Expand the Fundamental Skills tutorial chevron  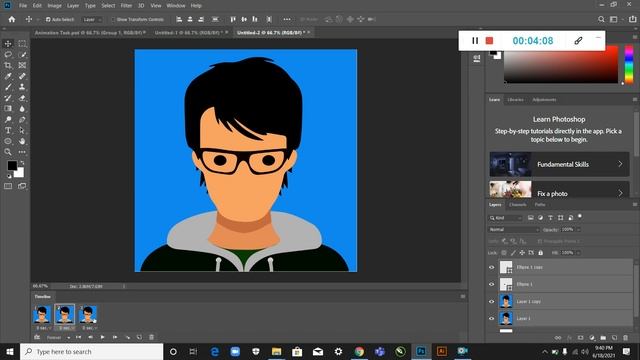coord(620,164)
